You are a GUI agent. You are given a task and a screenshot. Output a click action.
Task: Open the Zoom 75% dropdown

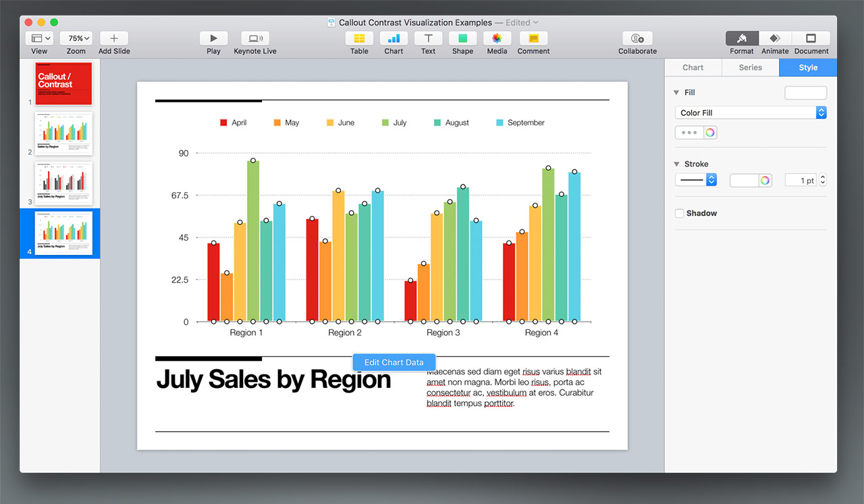(76, 38)
